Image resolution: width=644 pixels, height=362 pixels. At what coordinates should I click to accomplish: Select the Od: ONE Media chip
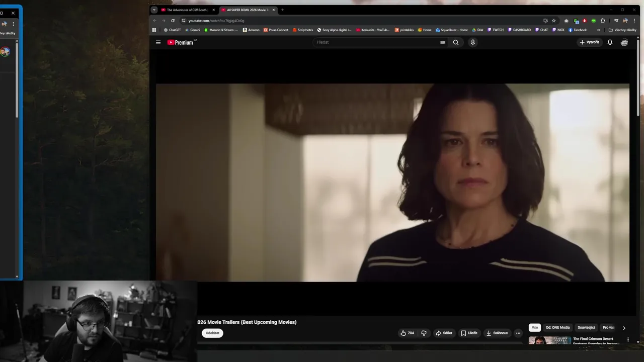click(x=557, y=327)
